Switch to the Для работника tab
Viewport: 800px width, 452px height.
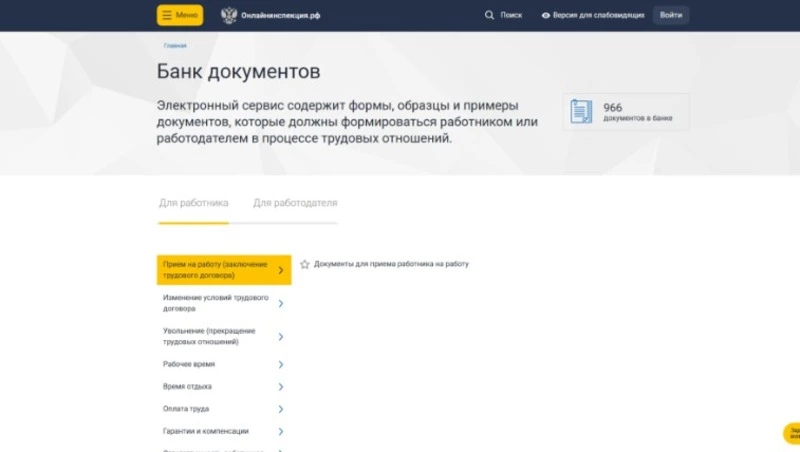[193, 203]
